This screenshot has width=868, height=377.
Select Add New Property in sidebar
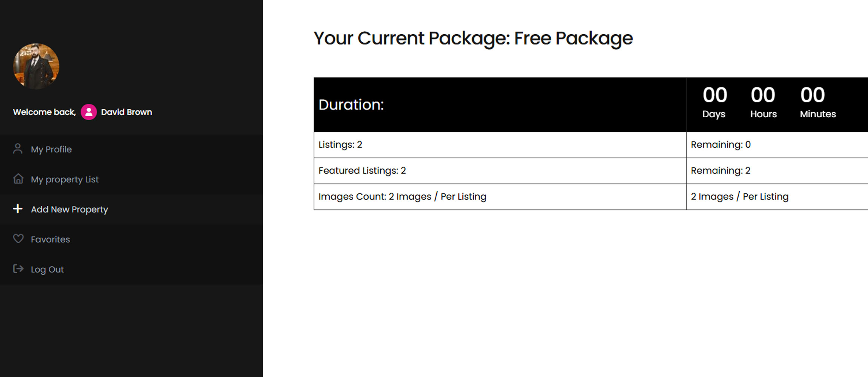coord(69,209)
